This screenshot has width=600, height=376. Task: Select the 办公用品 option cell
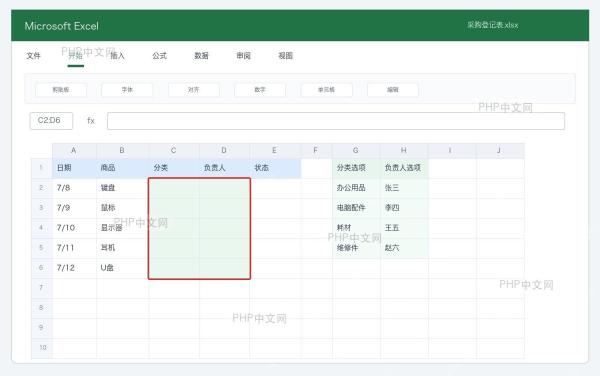pos(356,188)
